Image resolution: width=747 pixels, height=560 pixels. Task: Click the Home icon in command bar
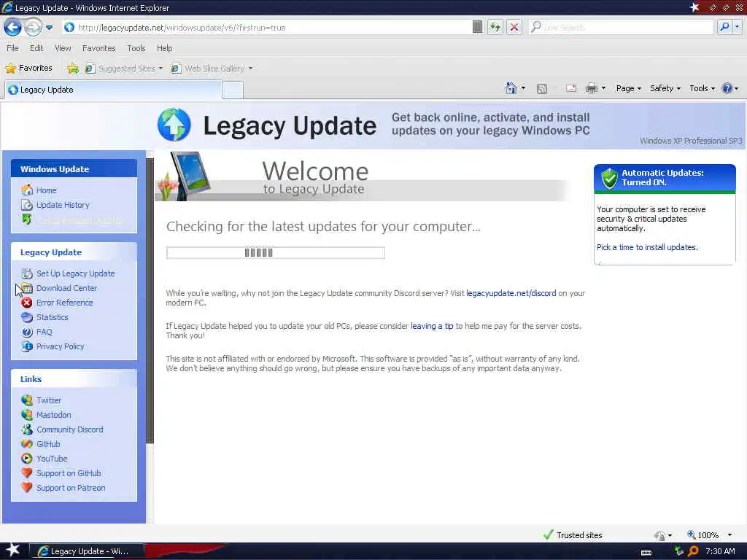pos(511,88)
